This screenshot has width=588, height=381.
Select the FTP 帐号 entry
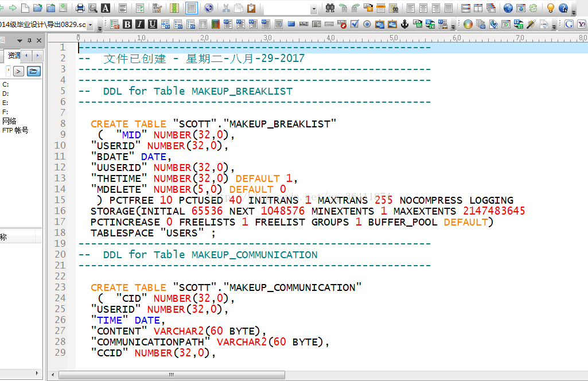[x=15, y=130]
